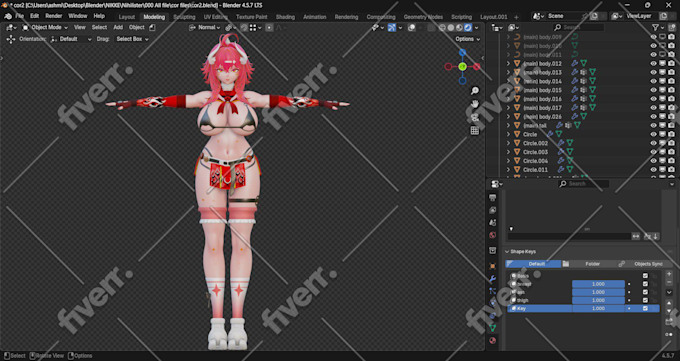680x361 pixels.
Task: Click the new collection icon in outliner
Action: [x=672, y=28]
